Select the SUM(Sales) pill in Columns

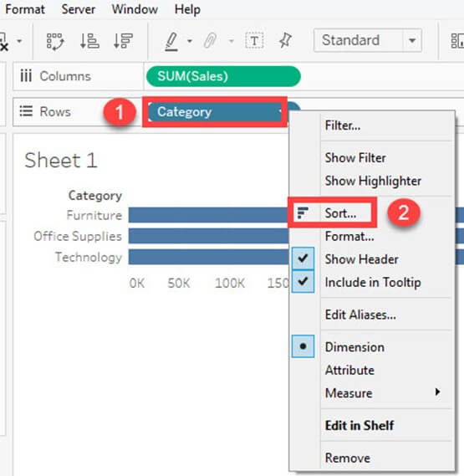[x=223, y=76]
